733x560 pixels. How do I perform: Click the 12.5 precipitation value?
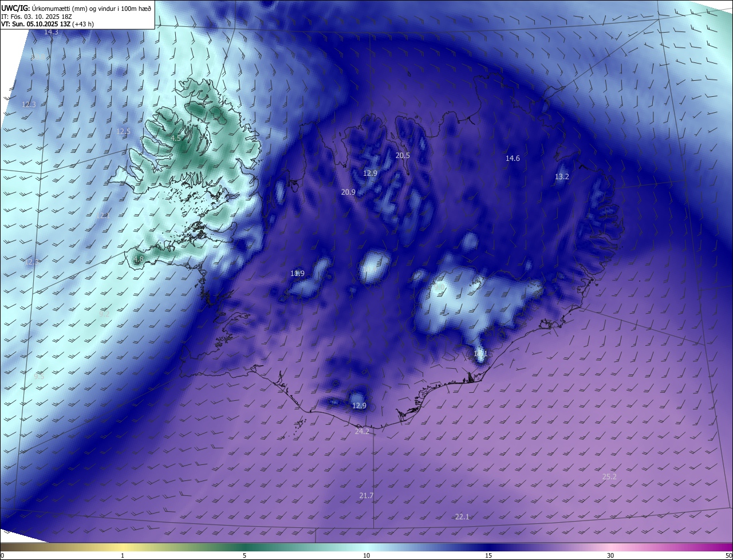coord(123,131)
